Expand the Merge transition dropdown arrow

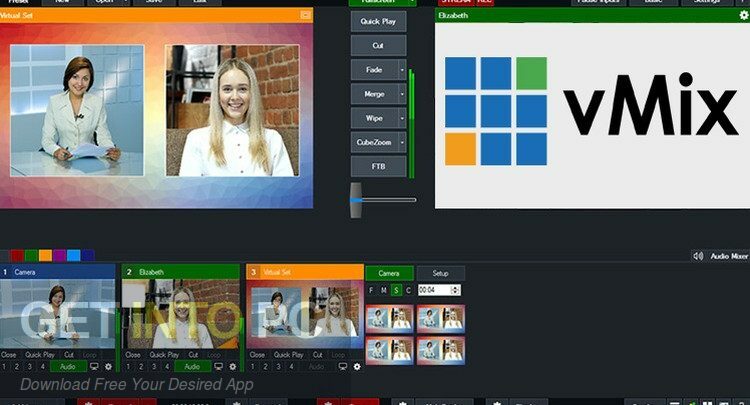(402, 94)
